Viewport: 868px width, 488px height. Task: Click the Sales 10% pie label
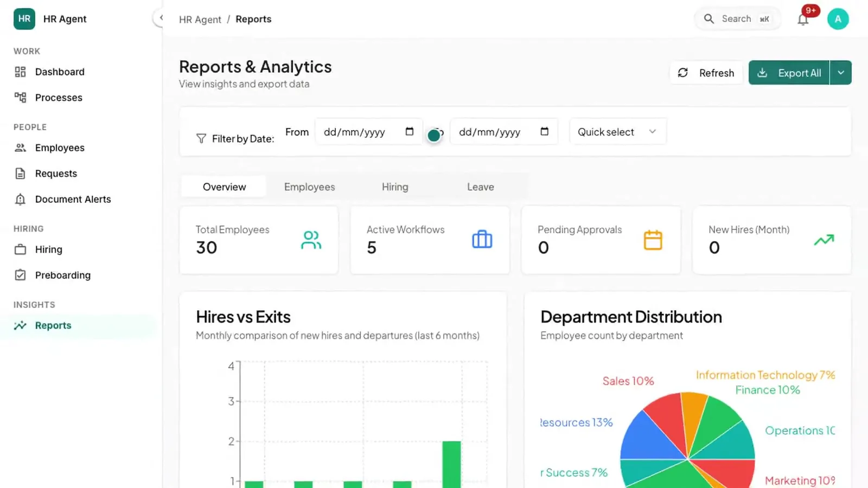pos(628,381)
